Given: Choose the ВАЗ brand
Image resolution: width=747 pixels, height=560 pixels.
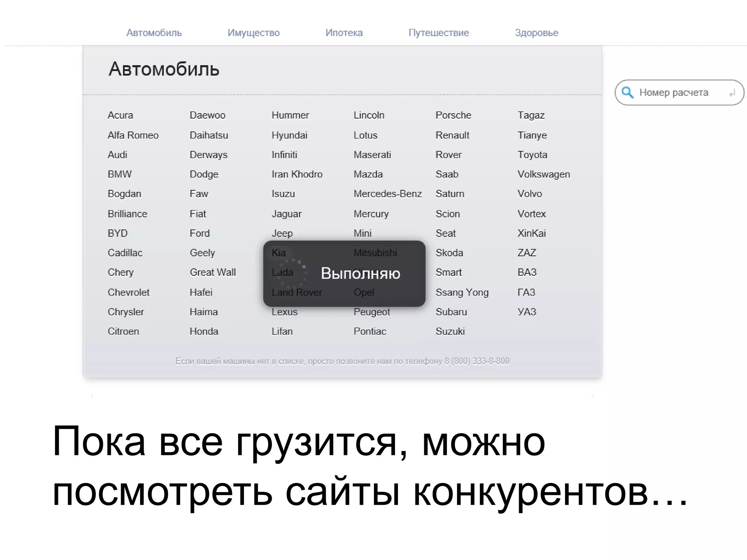Looking at the screenshot, I should coord(527,273).
